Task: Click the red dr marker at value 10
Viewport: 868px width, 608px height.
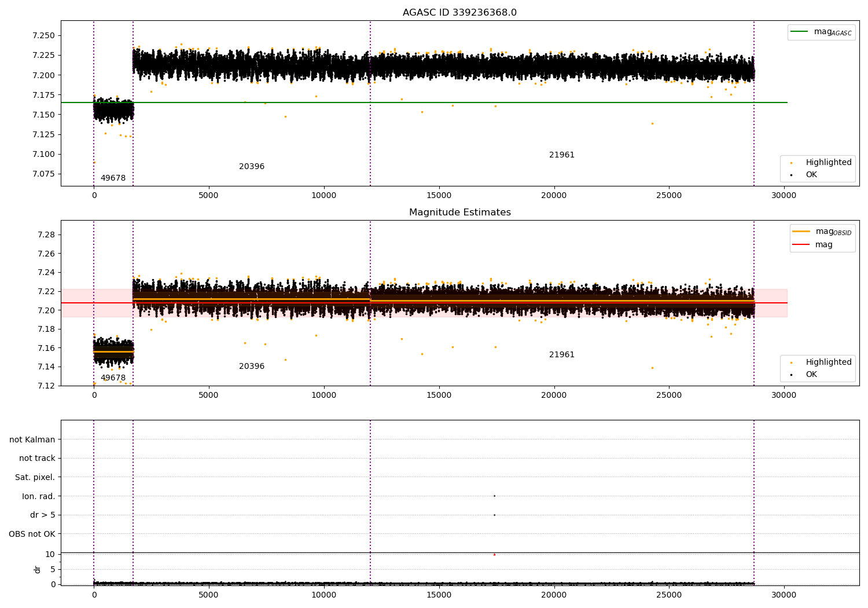Action: (494, 554)
